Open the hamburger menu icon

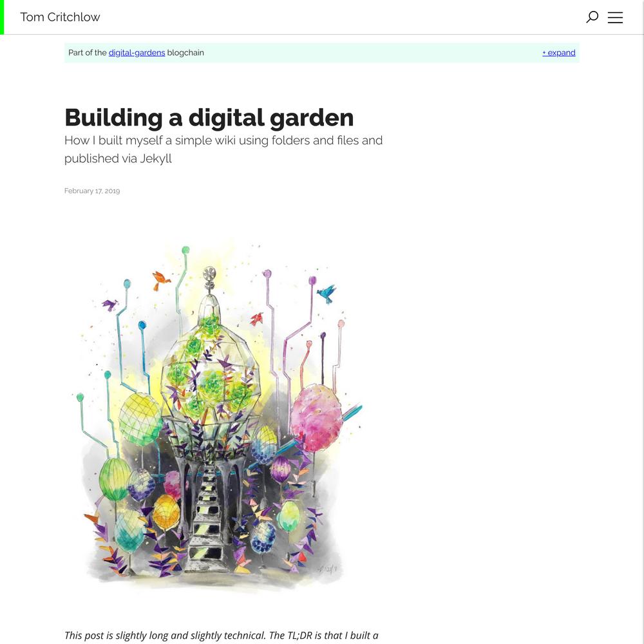pyautogui.click(x=615, y=17)
